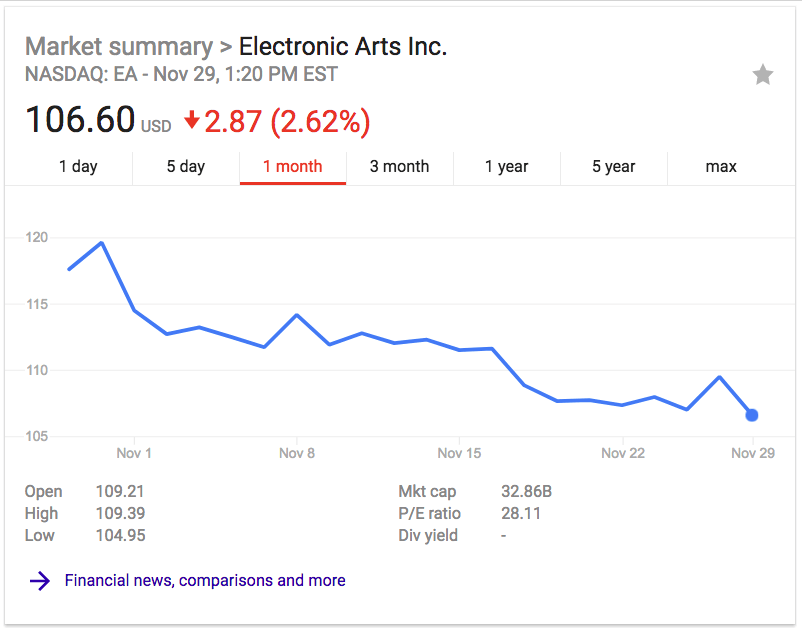Screen dimensions: 802x628
Task: Click the Nov 22 axis label
Action: pyautogui.click(x=622, y=453)
